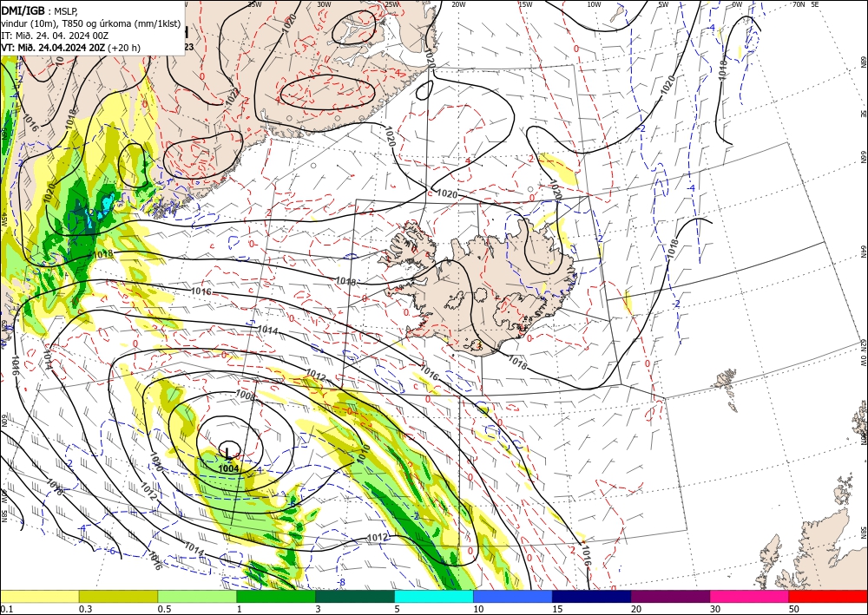This screenshot has height=615, width=868.
Task: Click the '1004' pressure value under the low
Action: (x=228, y=468)
